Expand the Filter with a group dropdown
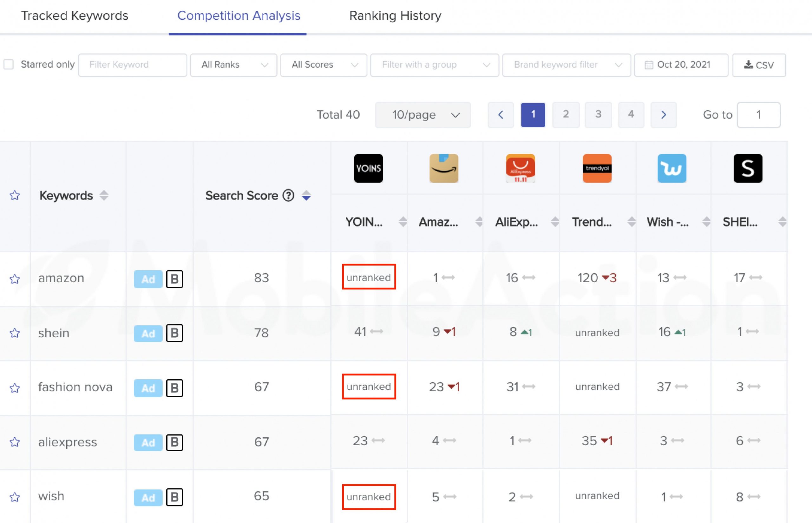This screenshot has height=523, width=812. [434, 65]
